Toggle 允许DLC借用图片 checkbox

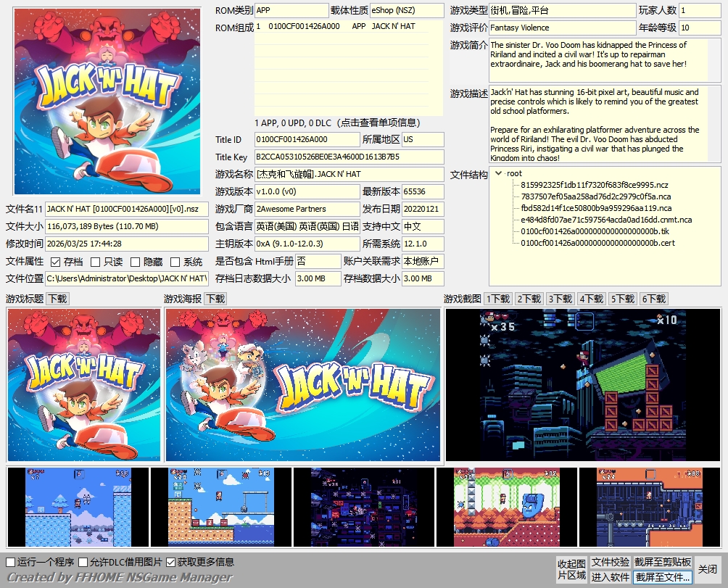pyautogui.click(x=83, y=563)
